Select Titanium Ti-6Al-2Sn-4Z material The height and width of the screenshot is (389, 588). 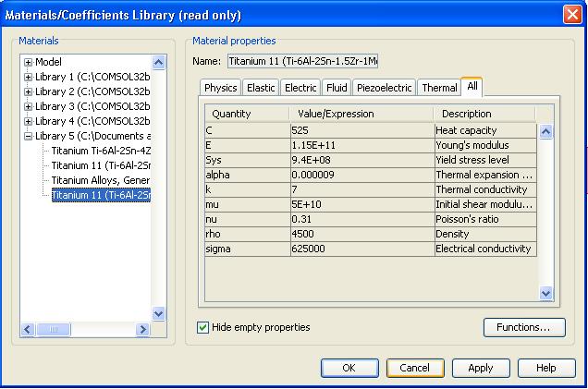pyautogui.click(x=101, y=151)
